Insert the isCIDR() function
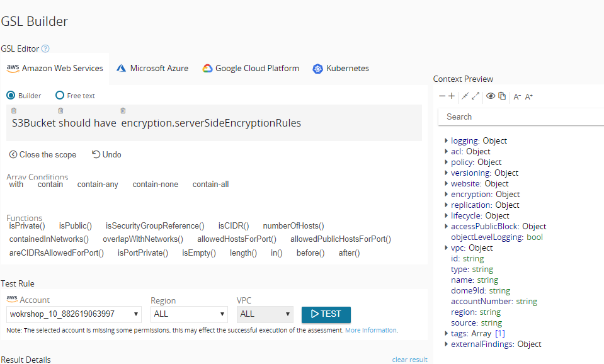This screenshot has height=364, width=604. (234, 226)
